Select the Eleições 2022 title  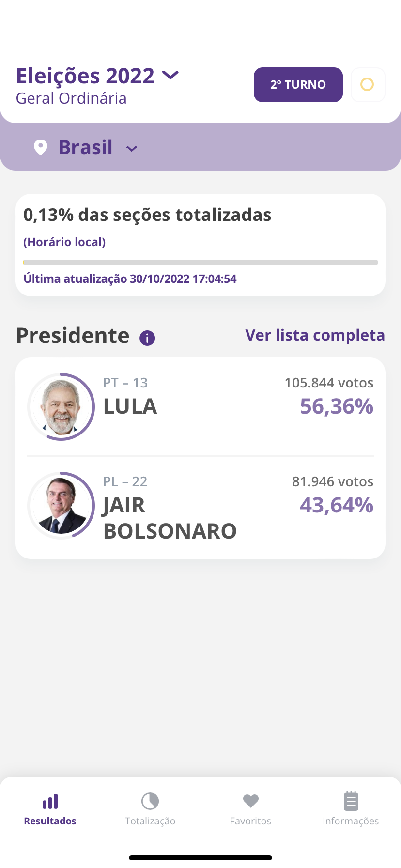[x=85, y=76]
